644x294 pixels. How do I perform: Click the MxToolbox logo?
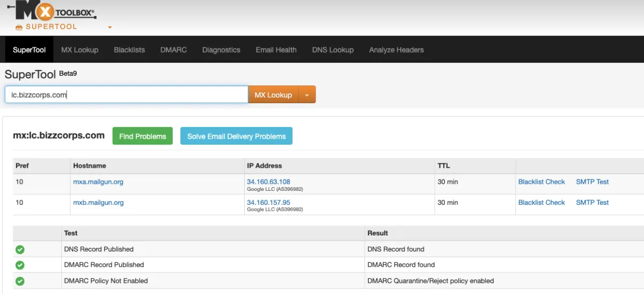coord(52,10)
